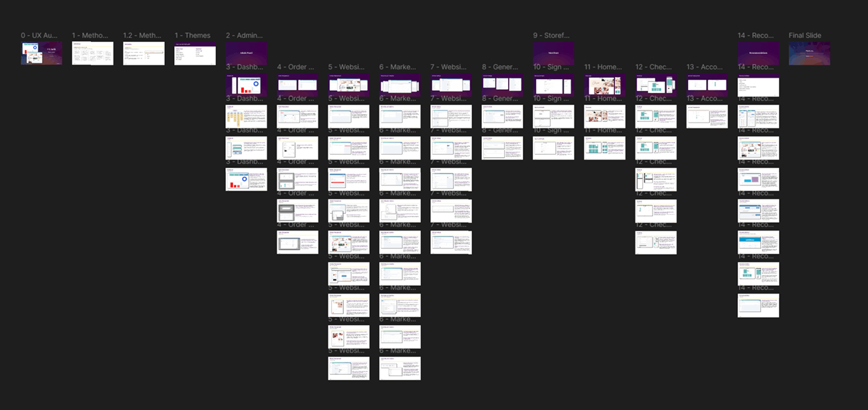Select the "1 - Themes" slide thumbnail
Screen dimensions: 868x410
coord(195,53)
